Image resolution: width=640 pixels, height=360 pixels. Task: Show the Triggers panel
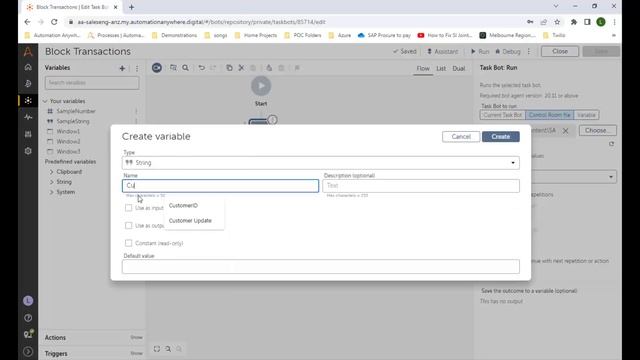[x=136, y=353]
